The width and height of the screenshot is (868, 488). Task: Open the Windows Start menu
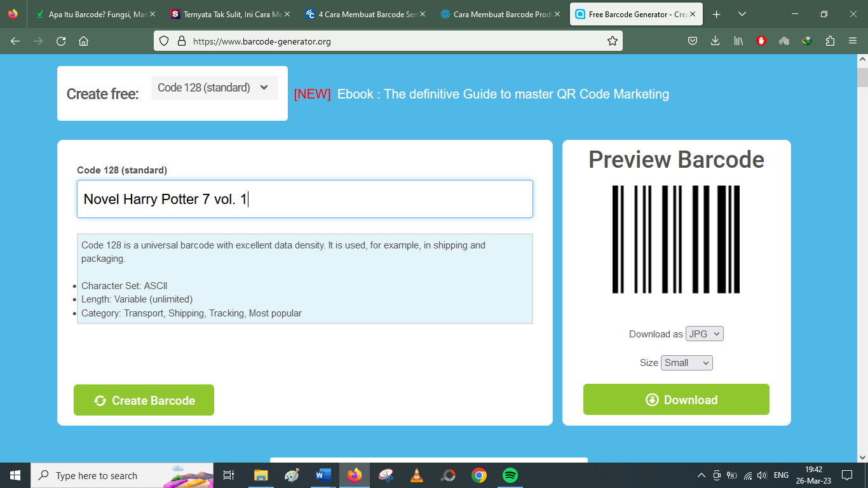point(15,475)
